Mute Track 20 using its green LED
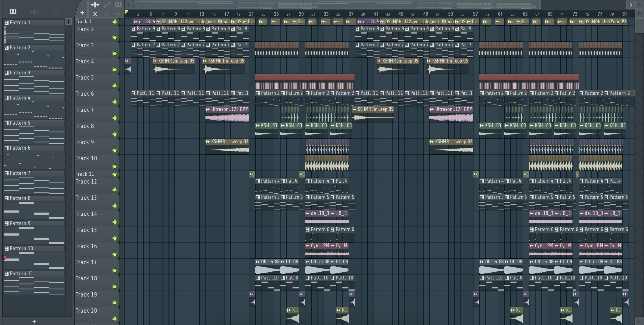This screenshot has width=644, height=325. [115, 319]
